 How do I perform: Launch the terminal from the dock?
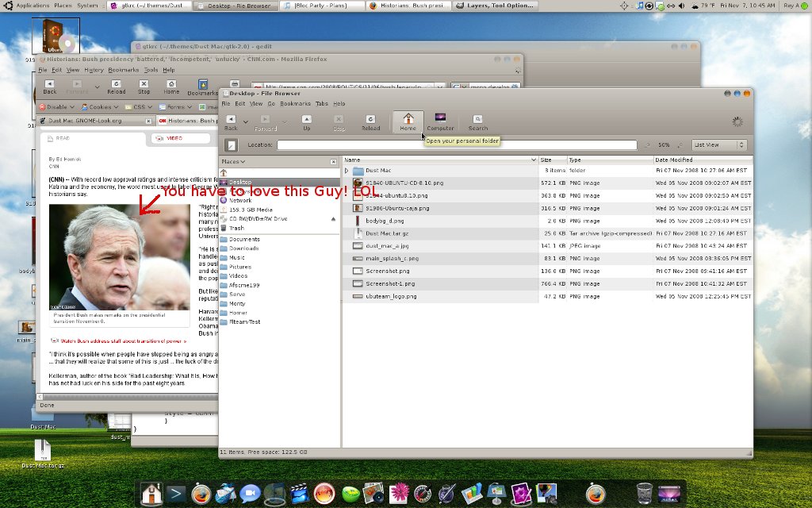(175, 494)
